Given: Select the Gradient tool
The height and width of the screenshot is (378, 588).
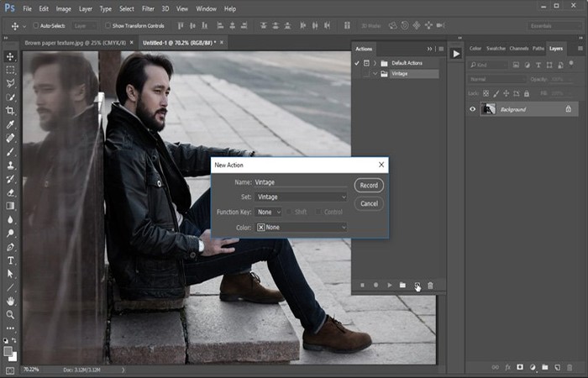Looking at the screenshot, I should click(10, 206).
